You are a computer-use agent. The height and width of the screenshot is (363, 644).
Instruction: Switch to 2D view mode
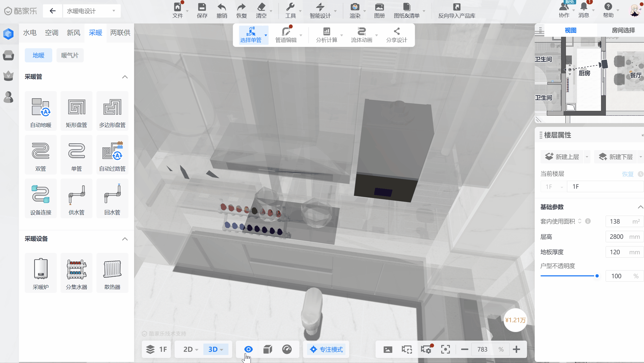point(190,349)
